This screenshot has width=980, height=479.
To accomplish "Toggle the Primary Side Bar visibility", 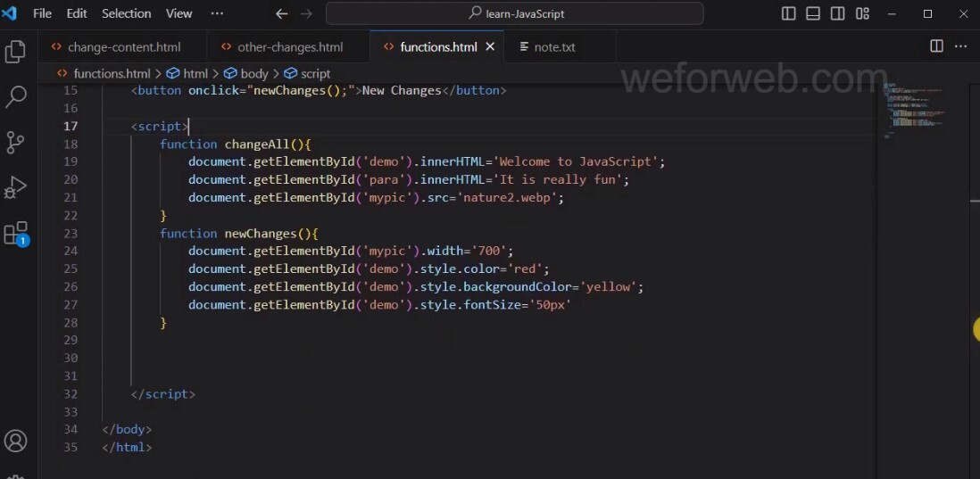I will coord(789,13).
